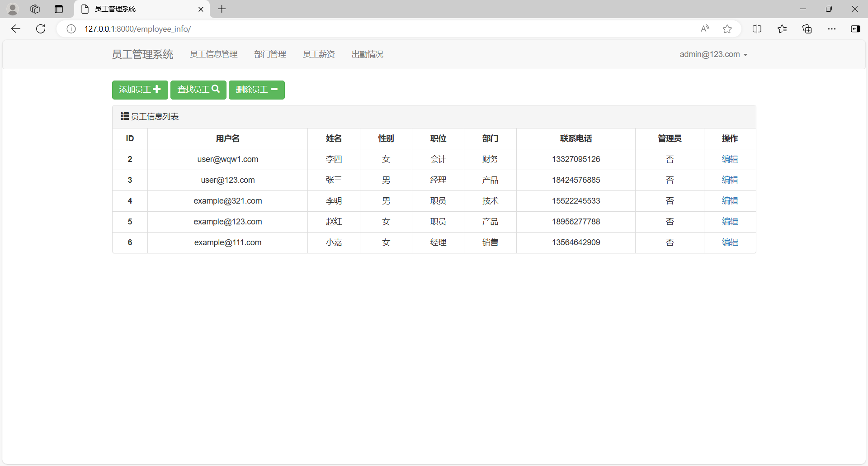The width and height of the screenshot is (868, 466).
Task: Click phone number 15522245533
Action: (576, 201)
